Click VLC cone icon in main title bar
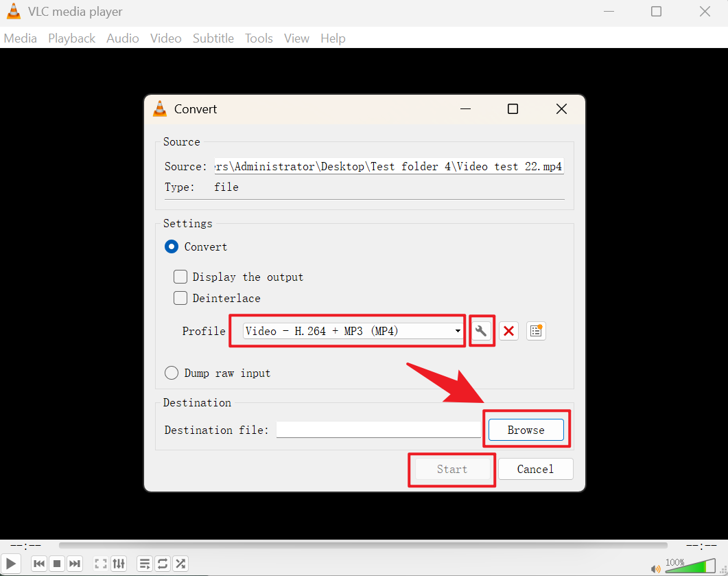Screen dimensions: 728x576 pos(14,11)
